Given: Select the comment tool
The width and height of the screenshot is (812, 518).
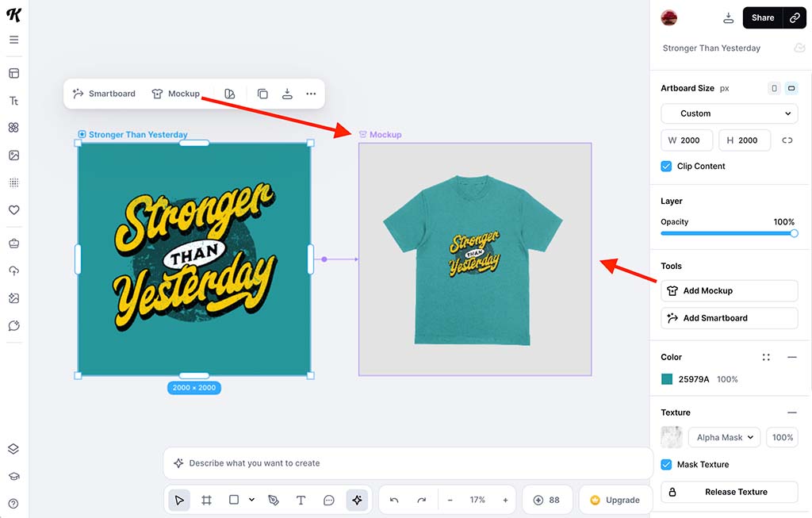Looking at the screenshot, I should point(328,500).
